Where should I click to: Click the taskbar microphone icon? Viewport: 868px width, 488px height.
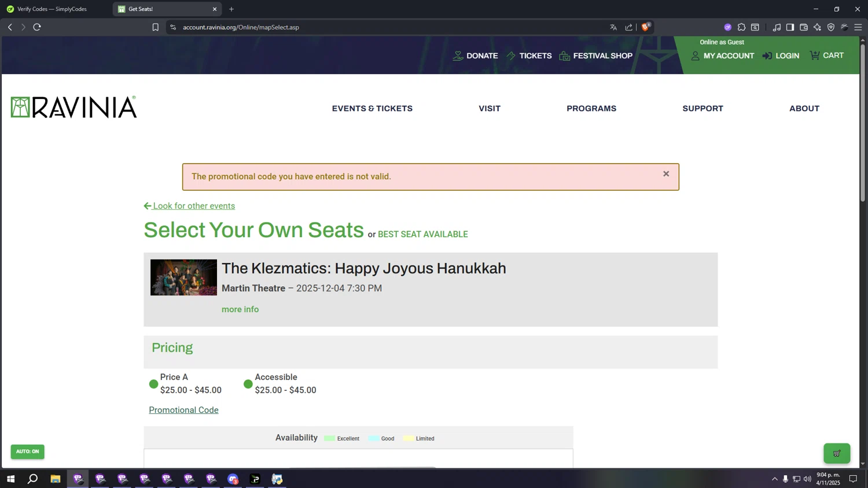[x=785, y=479]
